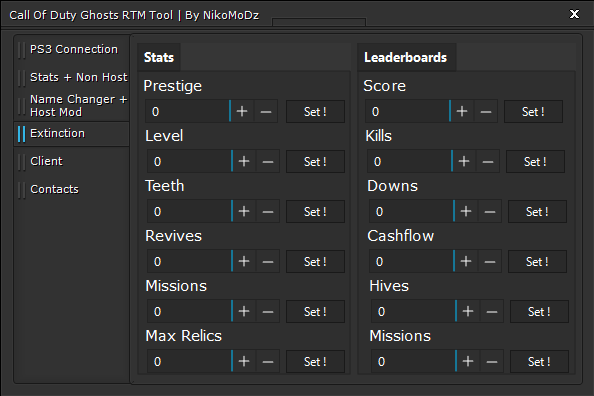Set the Downs leaderboard value

(x=537, y=211)
